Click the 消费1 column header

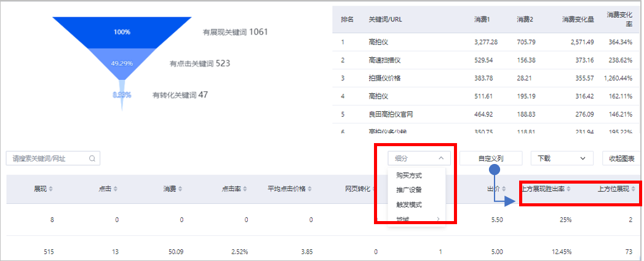[482, 19]
